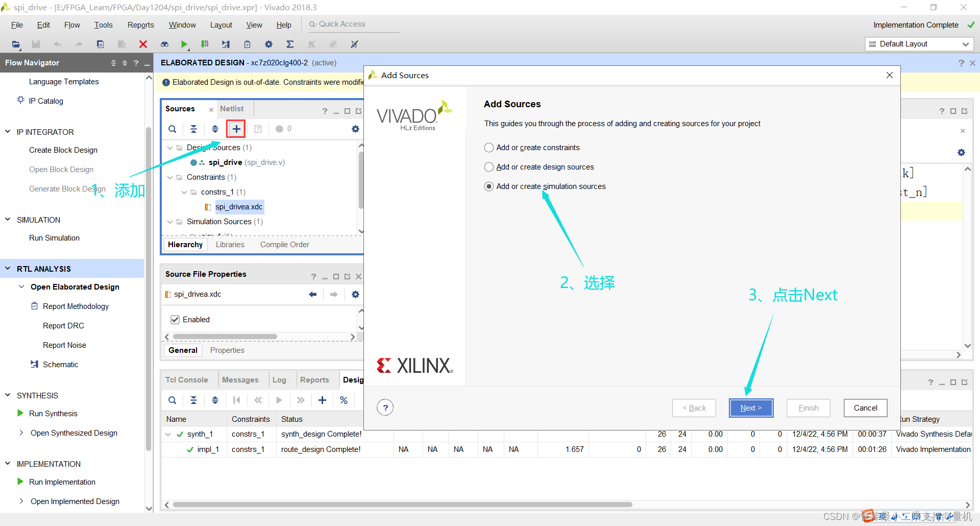The height and width of the screenshot is (526, 980).
Task: Click the Messages tab
Action: 240,380
